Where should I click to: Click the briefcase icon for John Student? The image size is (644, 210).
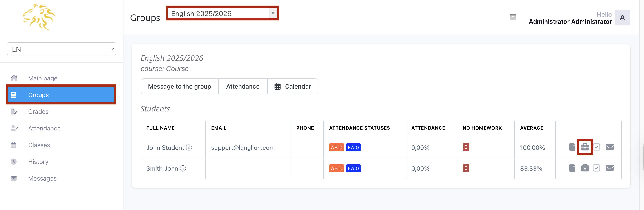coord(585,147)
